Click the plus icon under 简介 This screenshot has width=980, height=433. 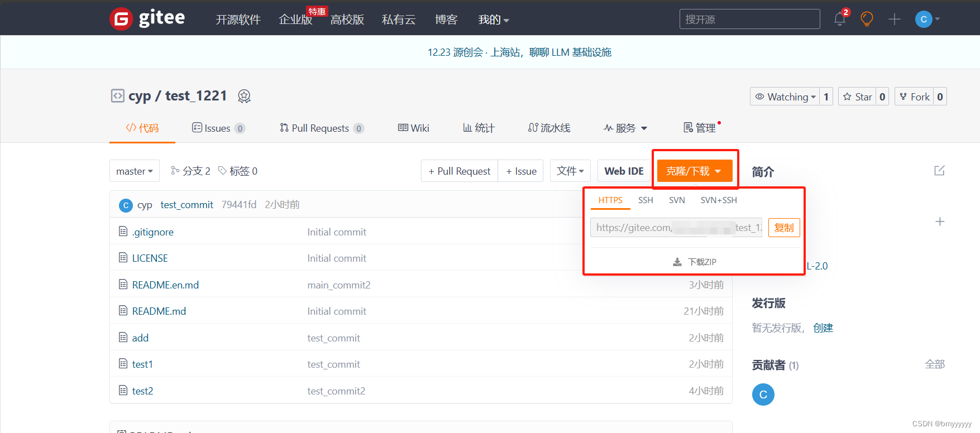940,222
